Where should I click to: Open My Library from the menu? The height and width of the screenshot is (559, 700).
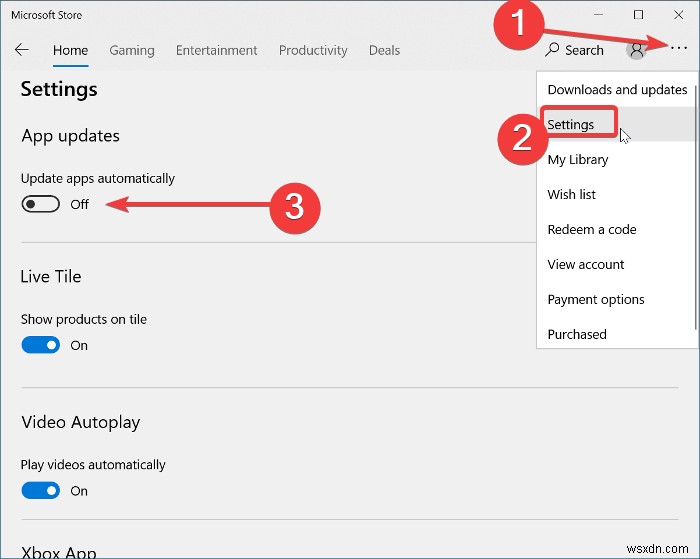click(617, 159)
